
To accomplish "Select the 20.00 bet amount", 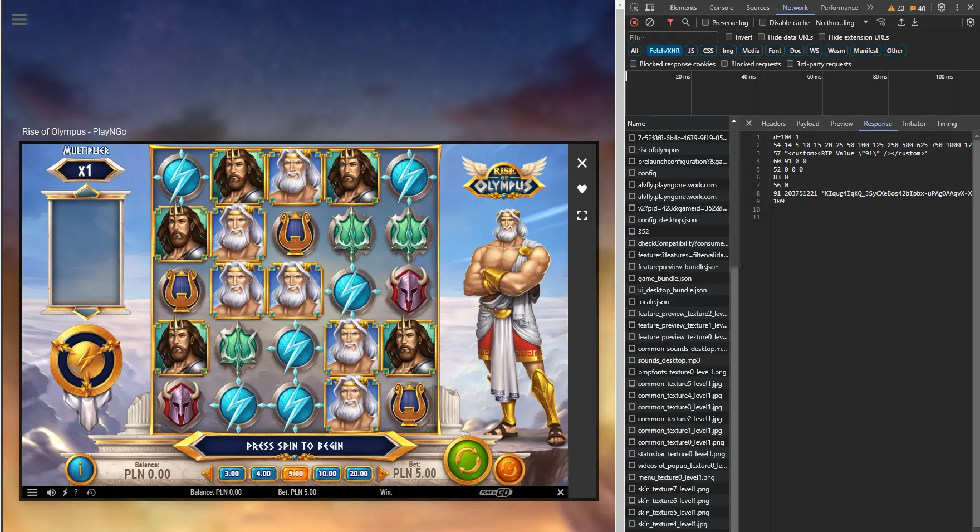I will click(x=359, y=474).
